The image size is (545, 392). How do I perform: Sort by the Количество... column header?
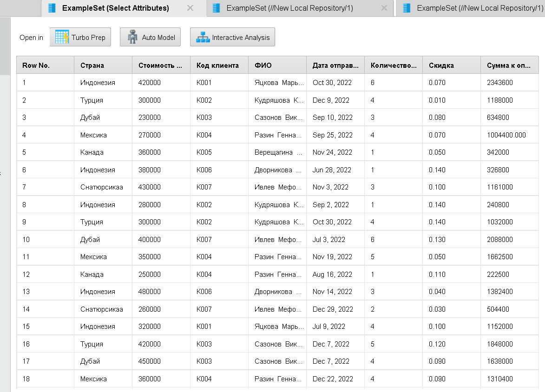tap(394, 65)
